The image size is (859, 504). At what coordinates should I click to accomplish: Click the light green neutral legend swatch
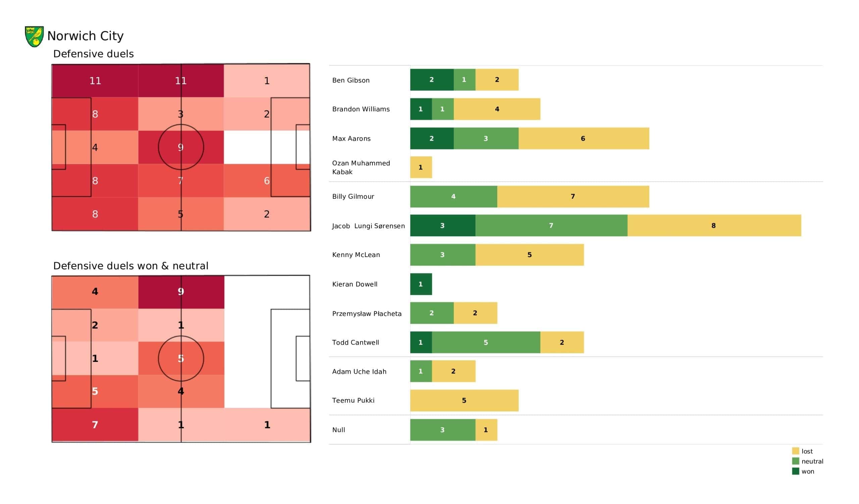(x=795, y=461)
